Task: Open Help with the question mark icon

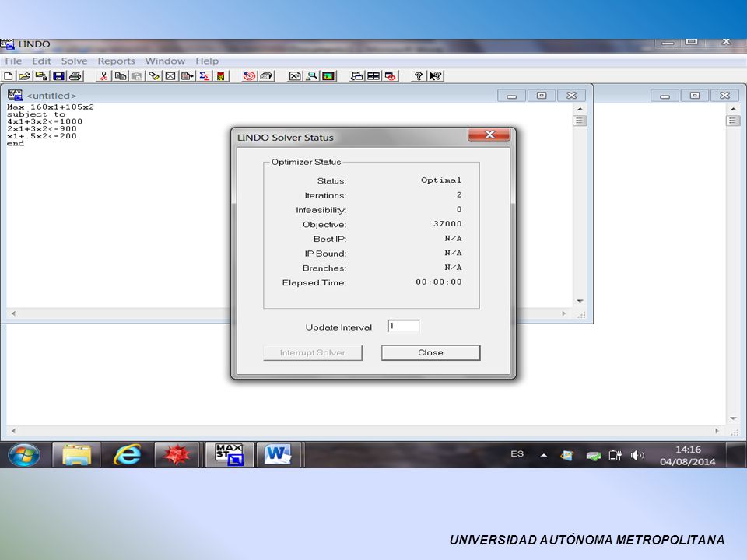Action: point(419,76)
